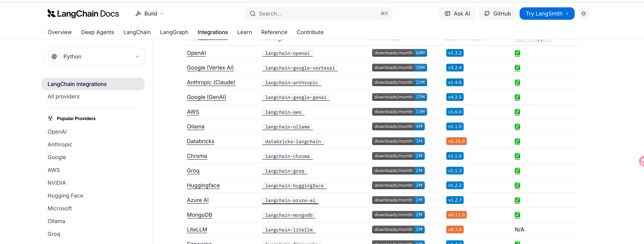Open All providers in sidebar
Viewport: 644px width, 244px height.
coord(63,97)
